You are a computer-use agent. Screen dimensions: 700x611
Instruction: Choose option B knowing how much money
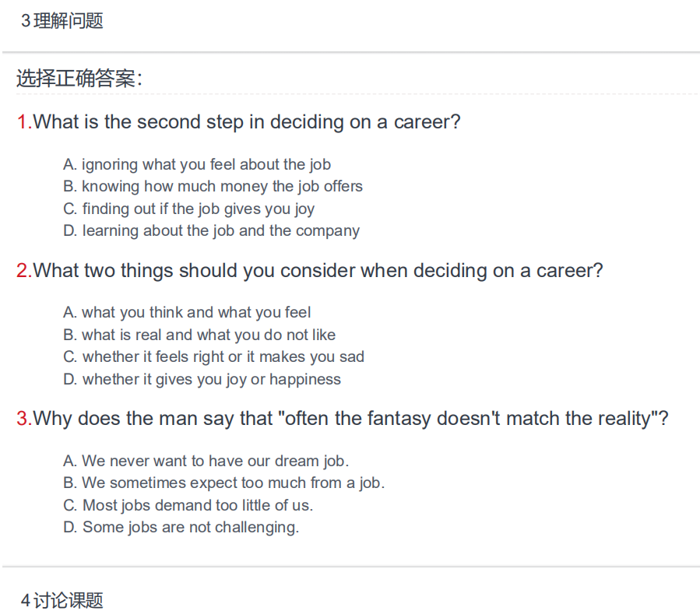(x=213, y=187)
